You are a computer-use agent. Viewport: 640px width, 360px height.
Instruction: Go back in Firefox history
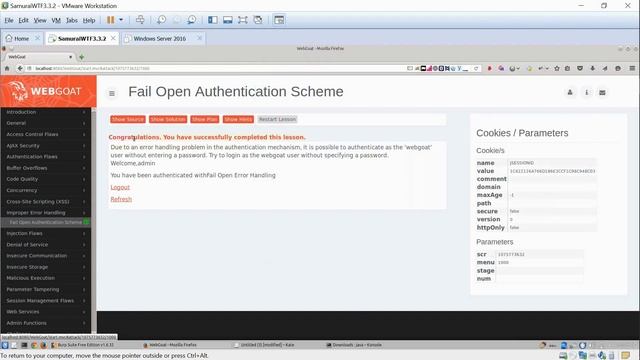tap(20, 69)
